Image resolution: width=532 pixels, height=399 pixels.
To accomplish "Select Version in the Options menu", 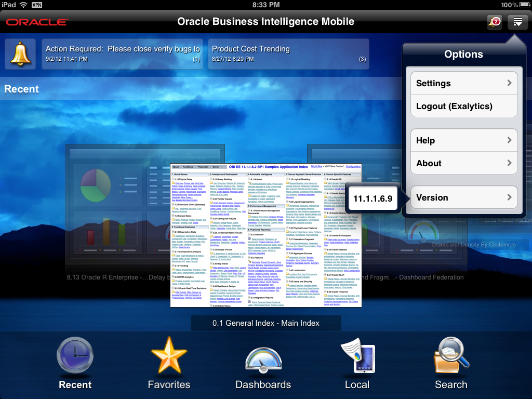I will pos(464,197).
